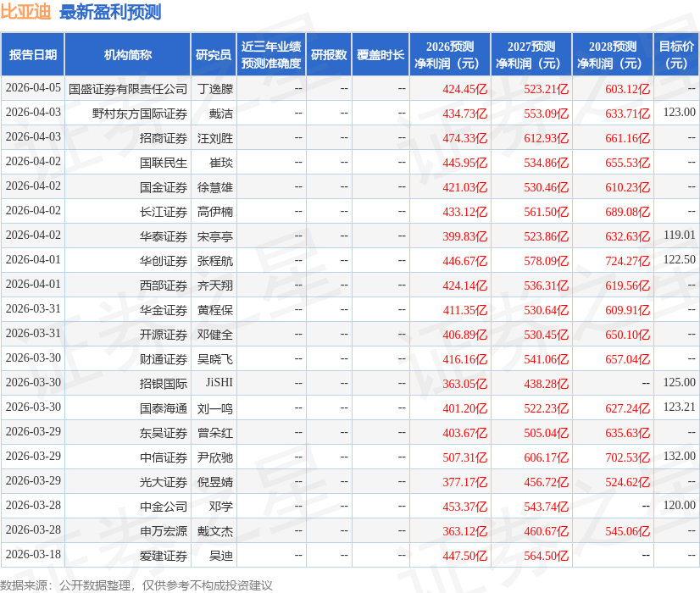
Task: Select the 报告日期 column header
Action: pyautogui.click(x=33, y=55)
